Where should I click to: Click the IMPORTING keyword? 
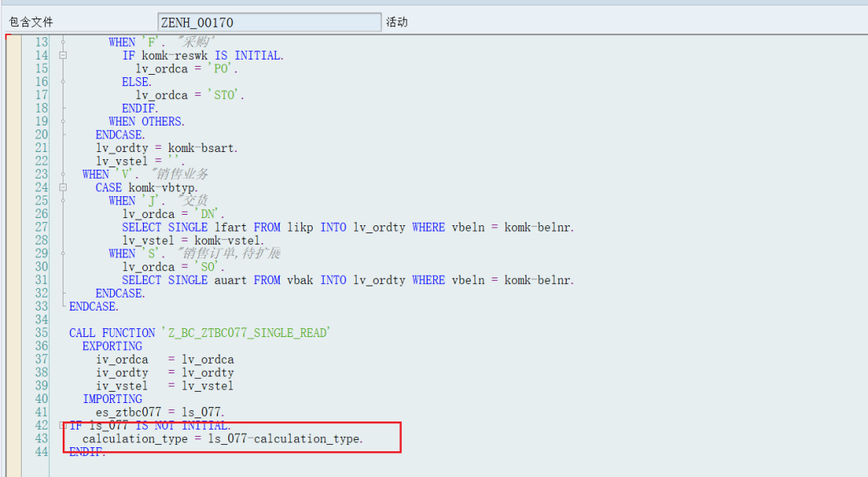(x=113, y=399)
